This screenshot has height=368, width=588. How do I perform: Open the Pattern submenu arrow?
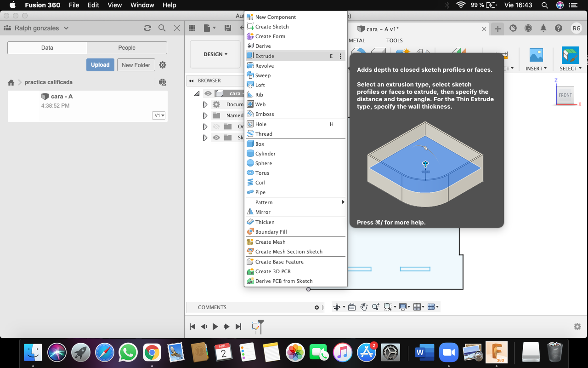[343, 202]
